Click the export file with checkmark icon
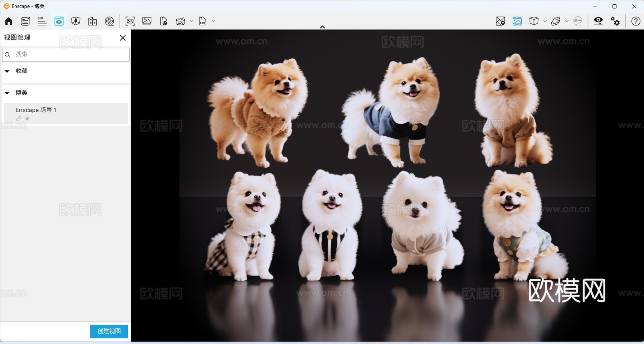Screen dimensions: 644x344 point(164,21)
